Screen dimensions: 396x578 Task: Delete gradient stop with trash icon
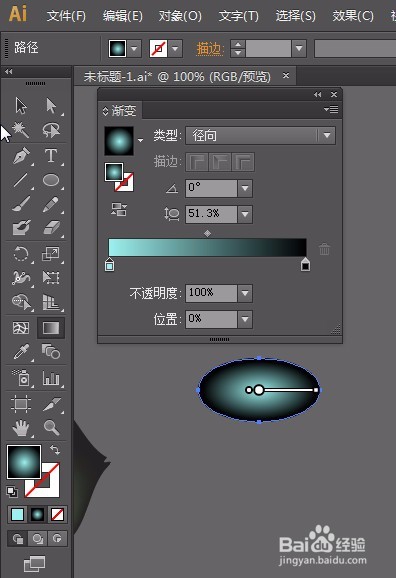[324, 249]
